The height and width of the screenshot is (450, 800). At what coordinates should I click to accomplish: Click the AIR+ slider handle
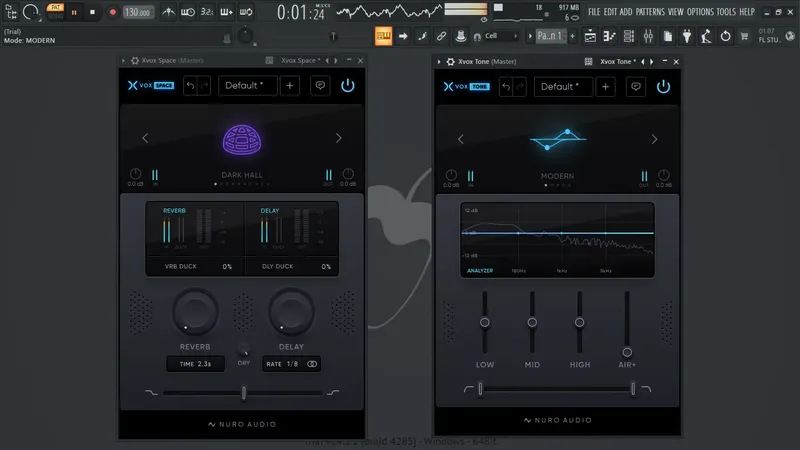(x=627, y=352)
